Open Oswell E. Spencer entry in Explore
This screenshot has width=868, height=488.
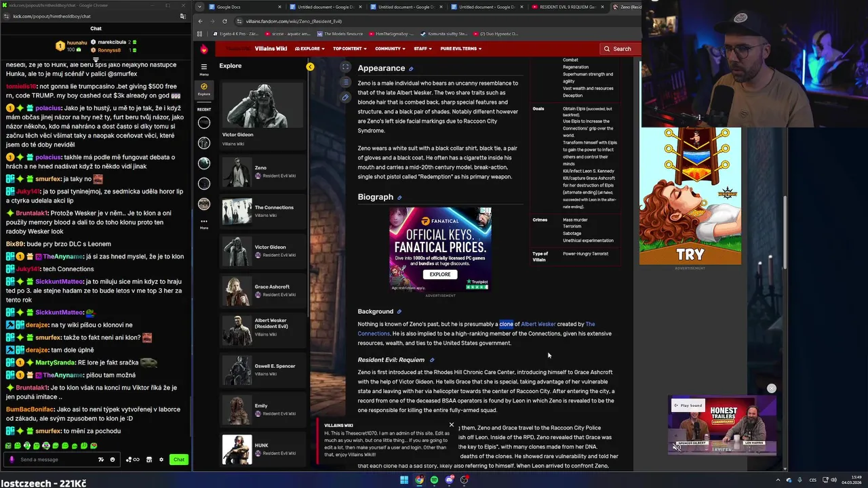[263, 370]
